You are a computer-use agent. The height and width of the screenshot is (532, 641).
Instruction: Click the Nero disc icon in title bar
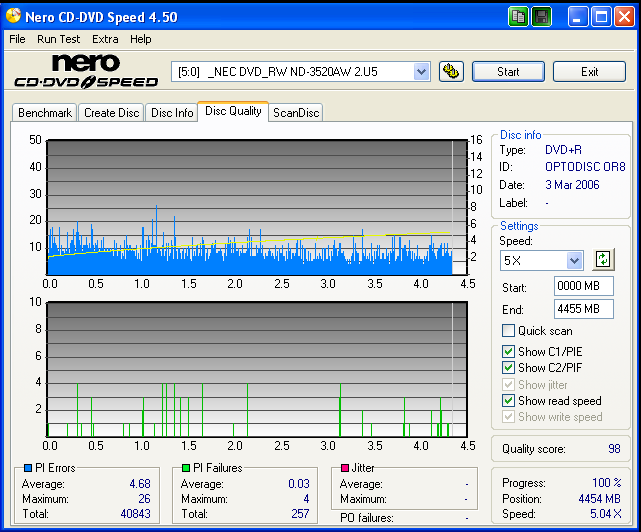13,16
